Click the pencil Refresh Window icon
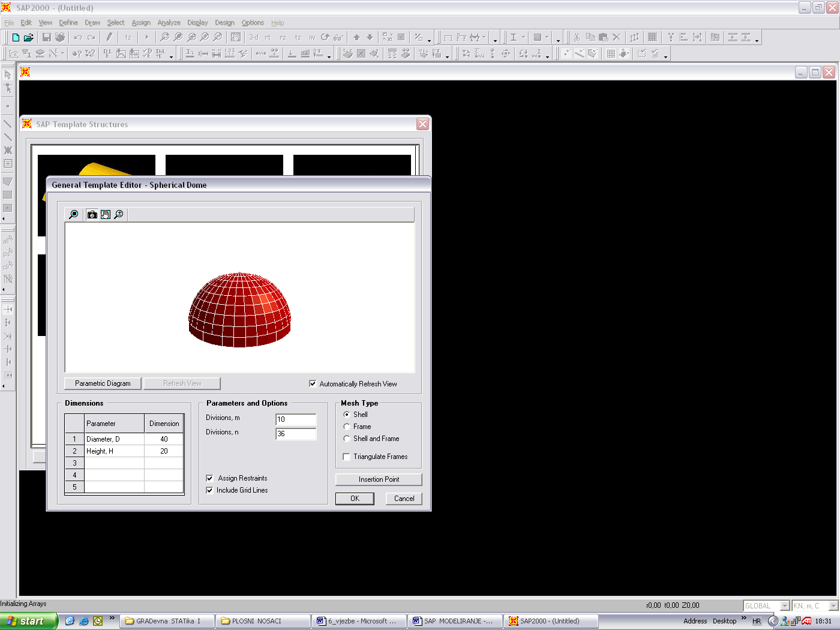The height and width of the screenshot is (630, 840). pyautogui.click(x=109, y=37)
